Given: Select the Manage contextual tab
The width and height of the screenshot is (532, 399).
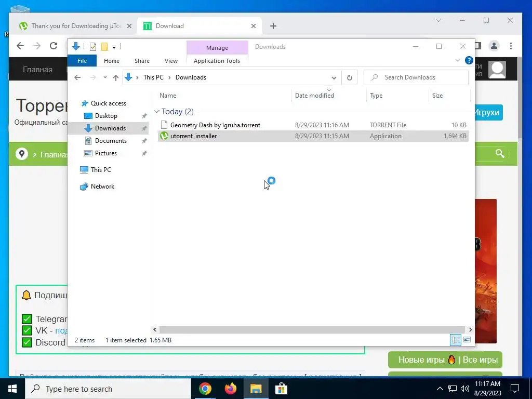Looking at the screenshot, I should point(217,48).
